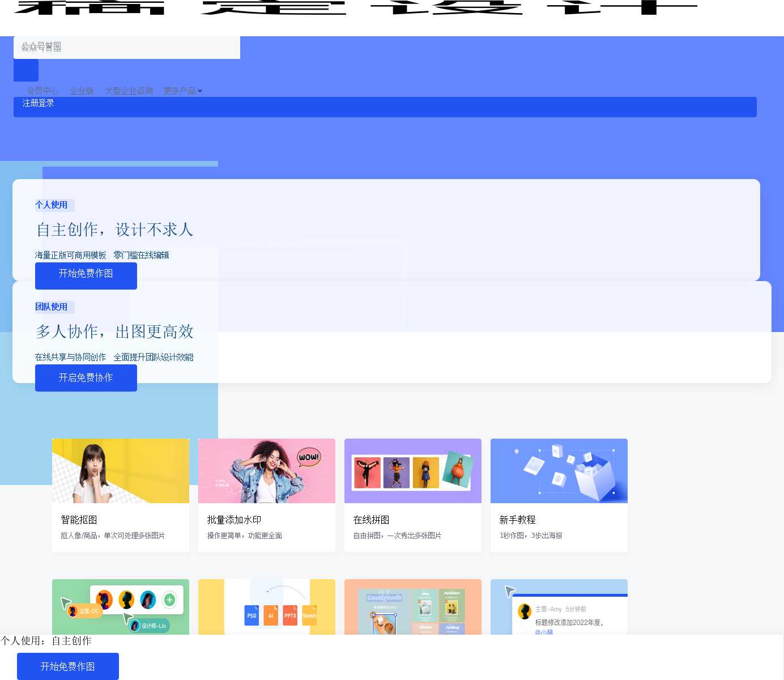784x680 pixels.
Task: Go to the 企业版 page
Action: (x=82, y=91)
